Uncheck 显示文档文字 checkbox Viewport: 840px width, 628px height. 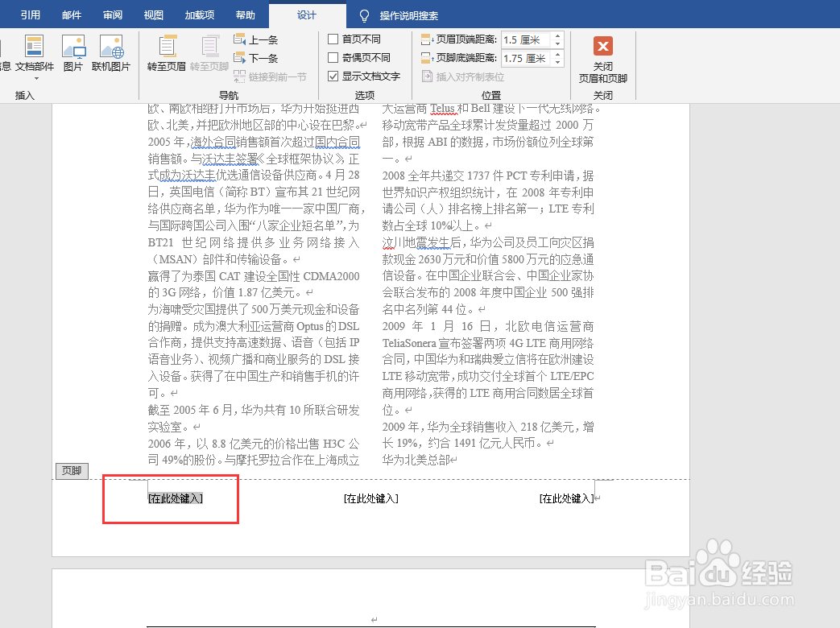click(333, 76)
